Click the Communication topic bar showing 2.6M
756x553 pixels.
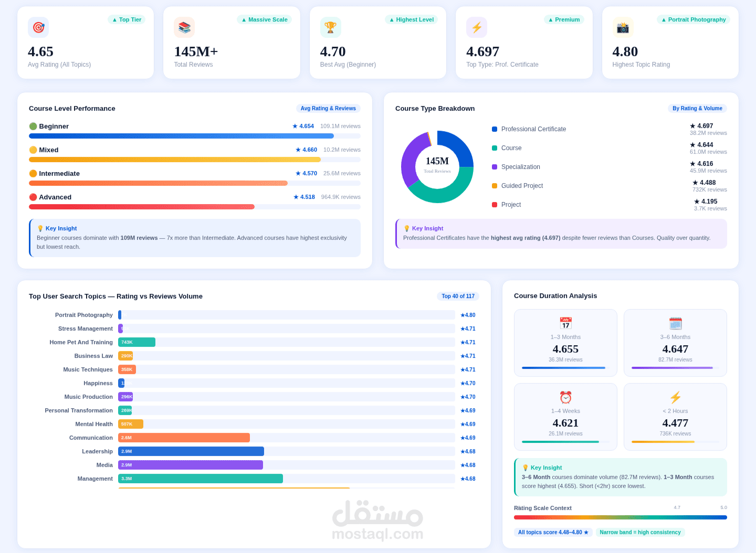[184, 438]
